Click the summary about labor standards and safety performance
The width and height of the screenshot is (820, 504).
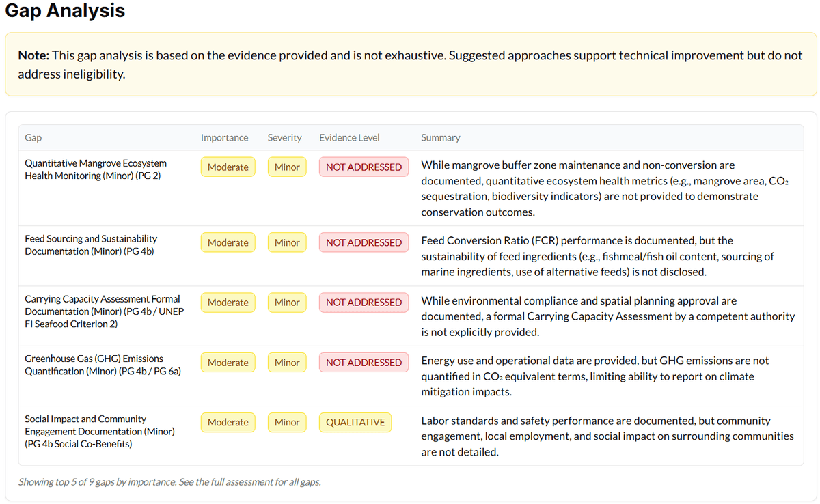607,436
